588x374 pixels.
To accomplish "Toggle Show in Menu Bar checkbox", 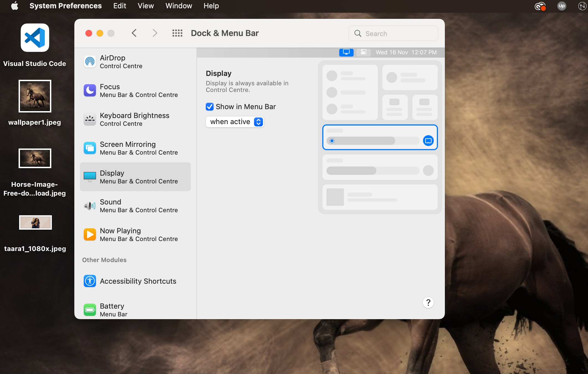I will [x=209, y=107].
